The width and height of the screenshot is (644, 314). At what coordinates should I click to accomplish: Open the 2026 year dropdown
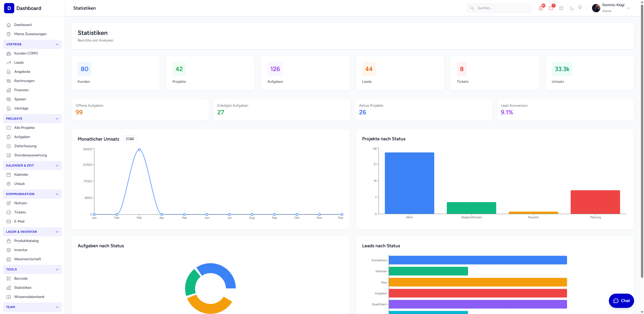point(130,139)
